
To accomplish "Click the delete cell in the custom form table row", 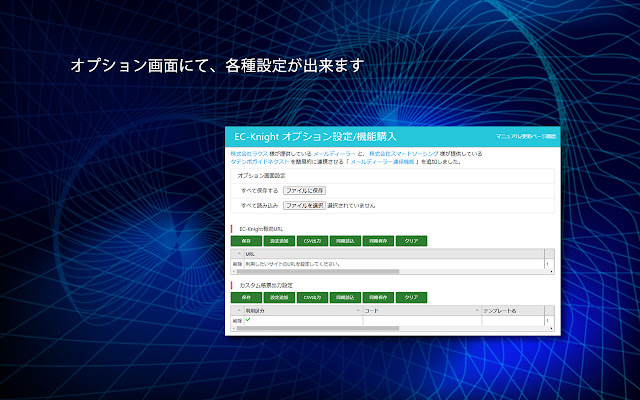I will (237, 321).
